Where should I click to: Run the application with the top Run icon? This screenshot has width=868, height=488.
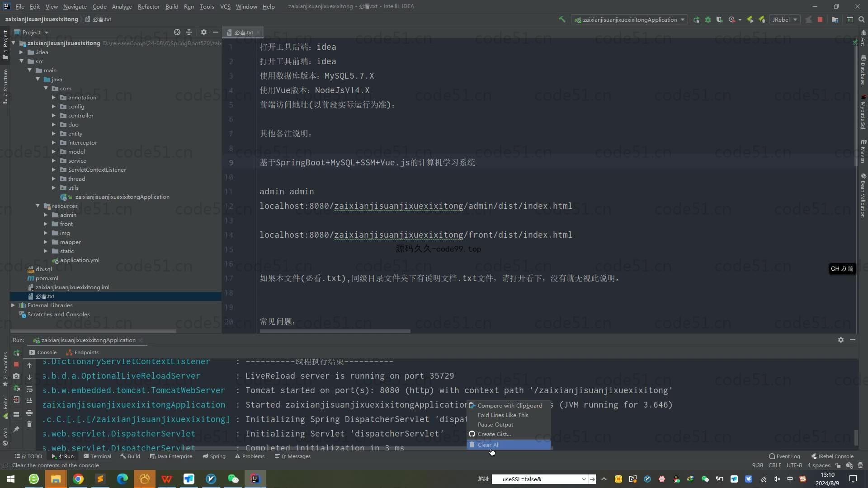(696, 19)
